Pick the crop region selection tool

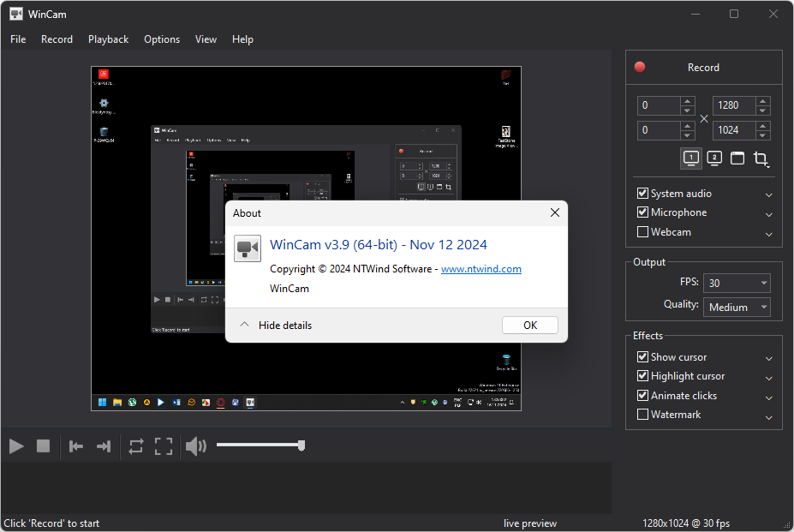point(761,158)
